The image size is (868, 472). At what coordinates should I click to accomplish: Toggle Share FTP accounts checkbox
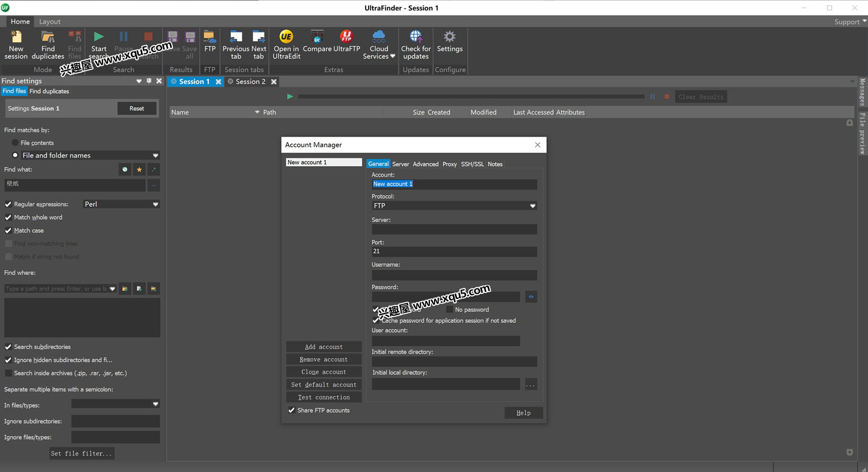coord(292,410)
